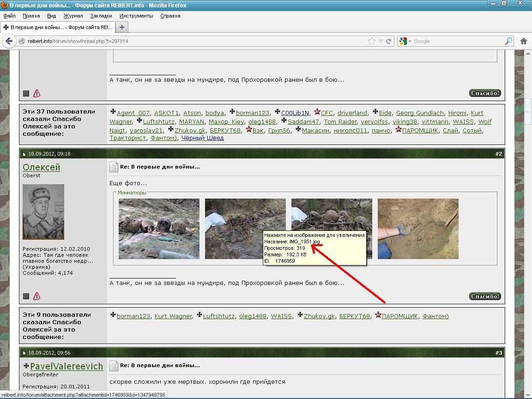Click the user status square icon in post #2
The image size is (532, 399).
point(26,296)
